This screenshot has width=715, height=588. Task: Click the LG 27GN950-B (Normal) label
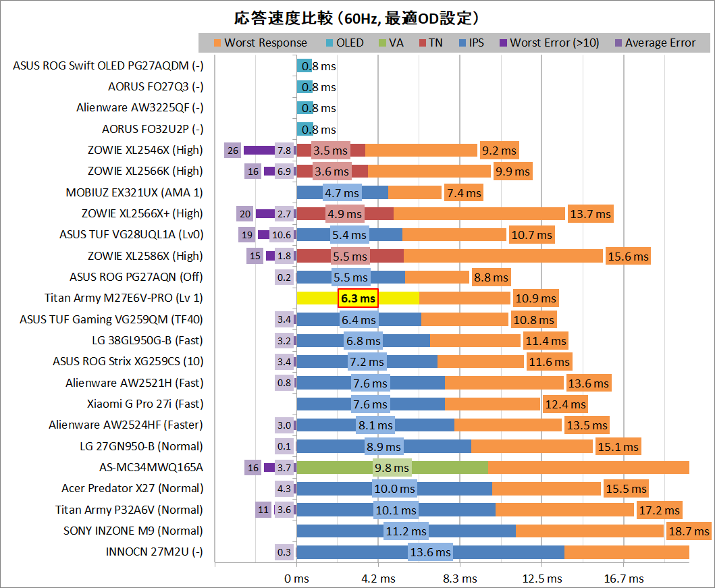[x=141, y=446]
